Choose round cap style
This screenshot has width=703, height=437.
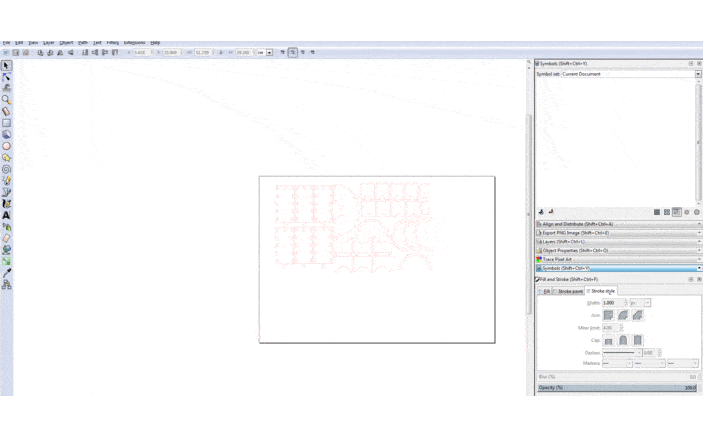[x=623, y=340]
